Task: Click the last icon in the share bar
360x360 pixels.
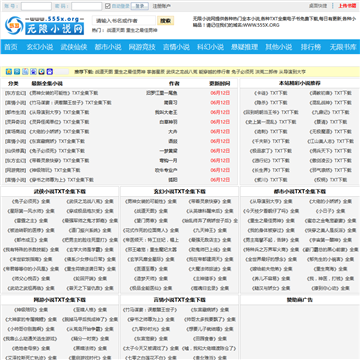Action: click(x=50, y=71)
